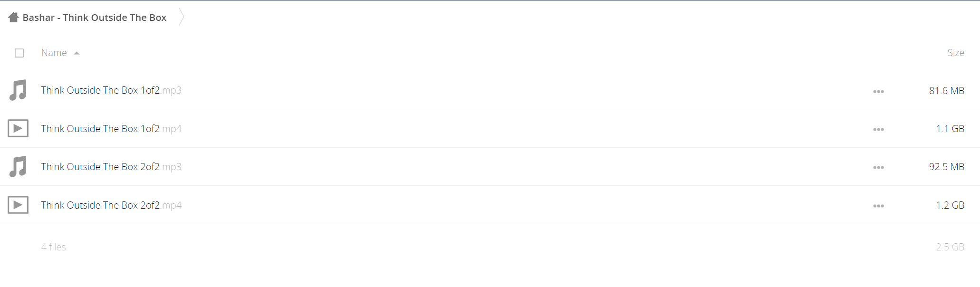The width and height of the screenshot is (980, 287).
Task: Open Think Outside The Box 1of2.mp4 file
Action: tap(111, 129)
